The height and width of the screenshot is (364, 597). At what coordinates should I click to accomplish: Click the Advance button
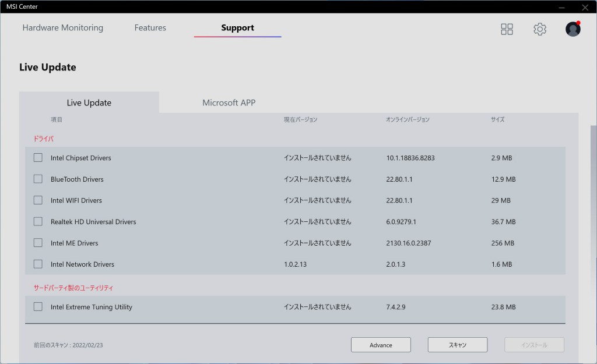pos(381,345)
